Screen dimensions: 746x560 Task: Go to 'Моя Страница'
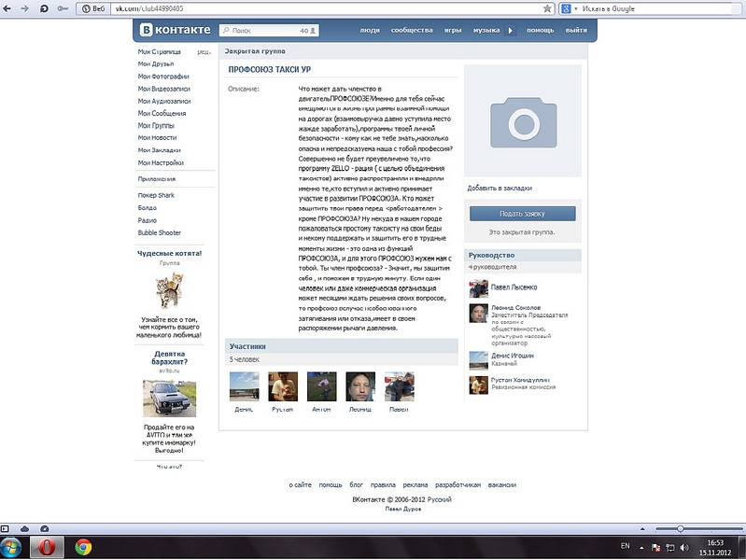(159, 51)
